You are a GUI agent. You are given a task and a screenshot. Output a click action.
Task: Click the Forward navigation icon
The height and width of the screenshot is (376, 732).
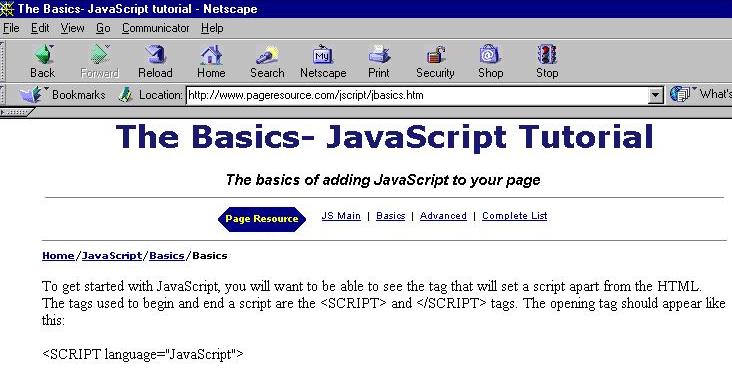(x=99, y=54)
